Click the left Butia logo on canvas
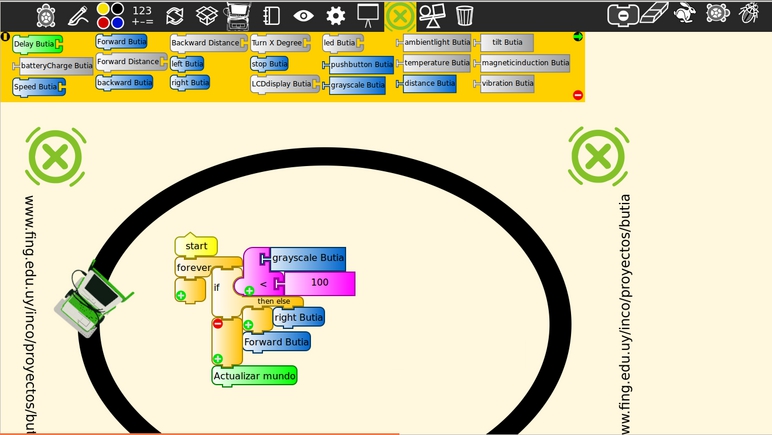772x435 pixels. click(x=56, y=157)
